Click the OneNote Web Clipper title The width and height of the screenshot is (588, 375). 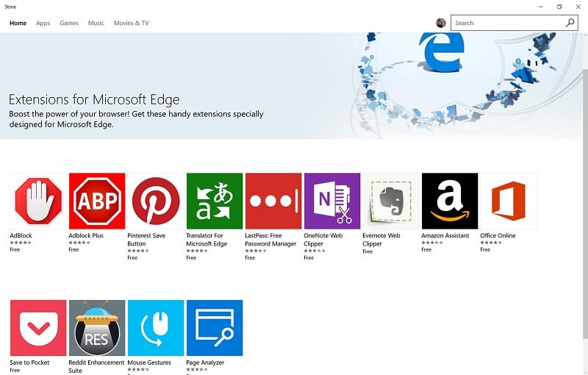(x=323, y=240)
